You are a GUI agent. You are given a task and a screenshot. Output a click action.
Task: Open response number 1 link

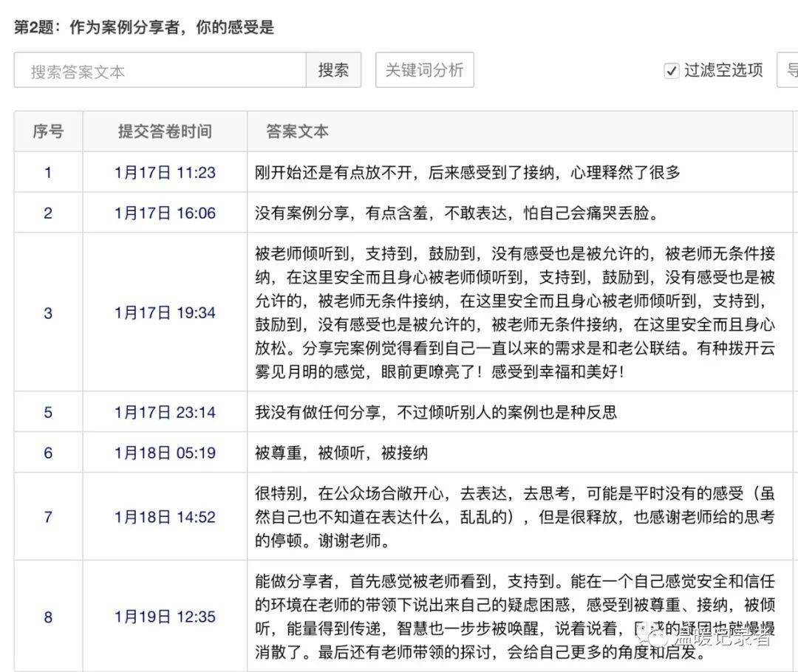coord(48,173)
